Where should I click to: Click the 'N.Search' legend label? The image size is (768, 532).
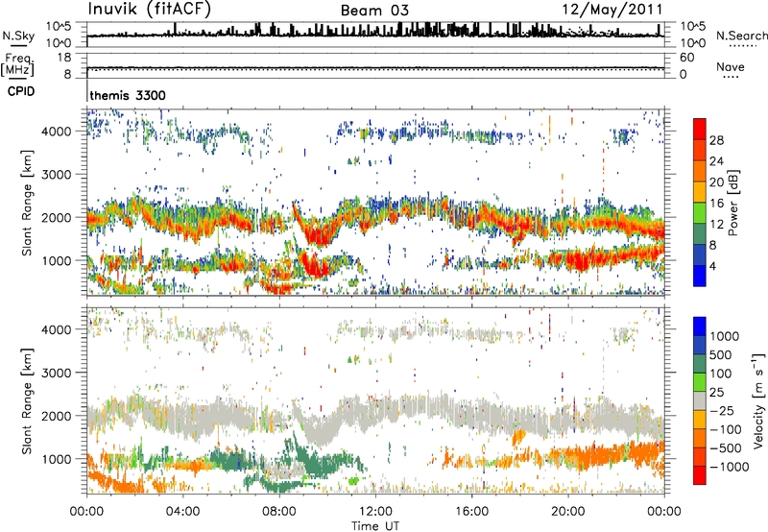tap(741, 36)
